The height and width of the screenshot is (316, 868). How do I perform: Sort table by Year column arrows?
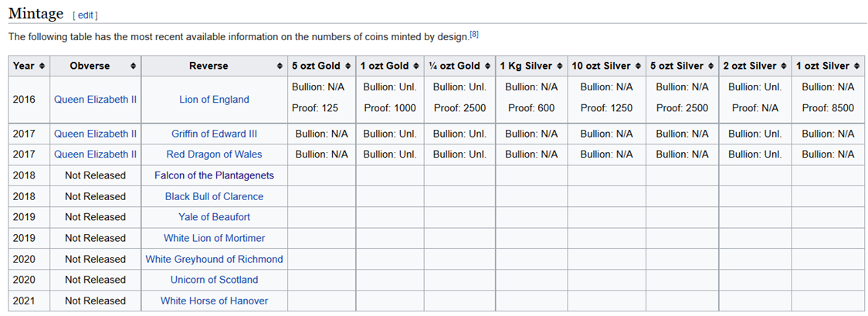tap(42, 66)
